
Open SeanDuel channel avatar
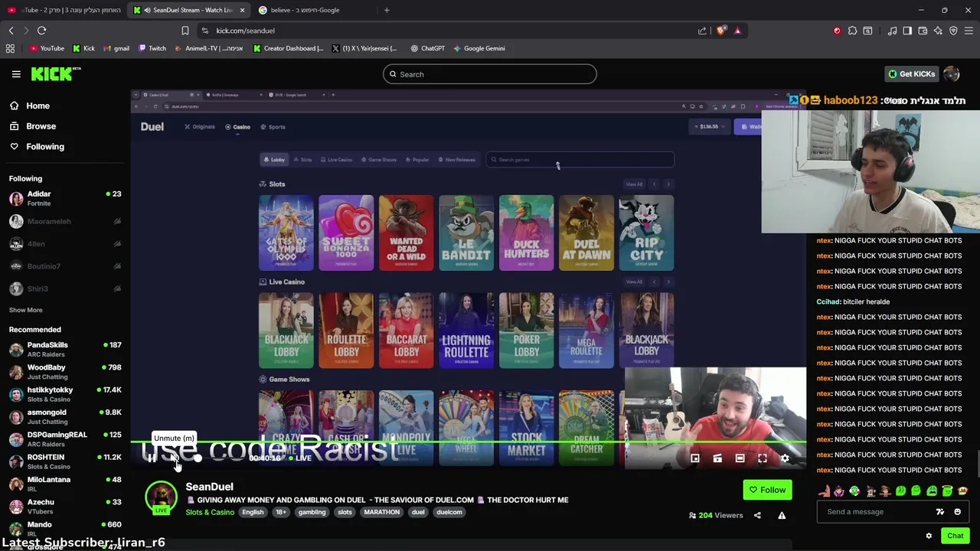click(x=161, y=497)
